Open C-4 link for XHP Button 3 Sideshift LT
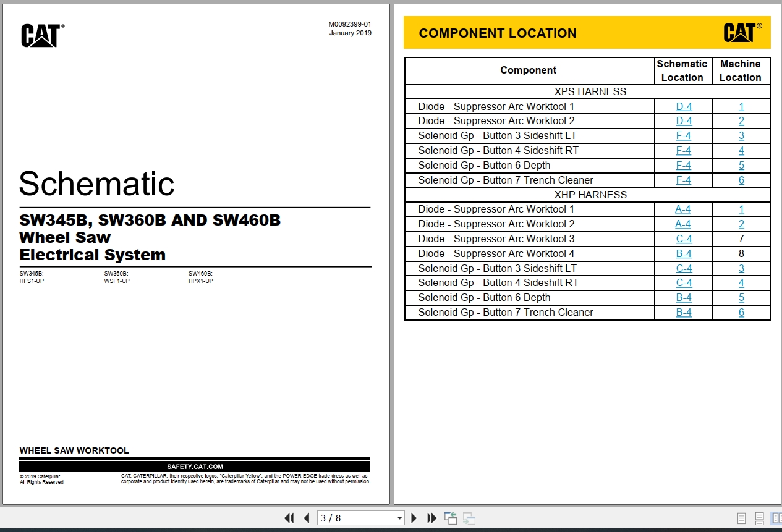 point(684,269)
